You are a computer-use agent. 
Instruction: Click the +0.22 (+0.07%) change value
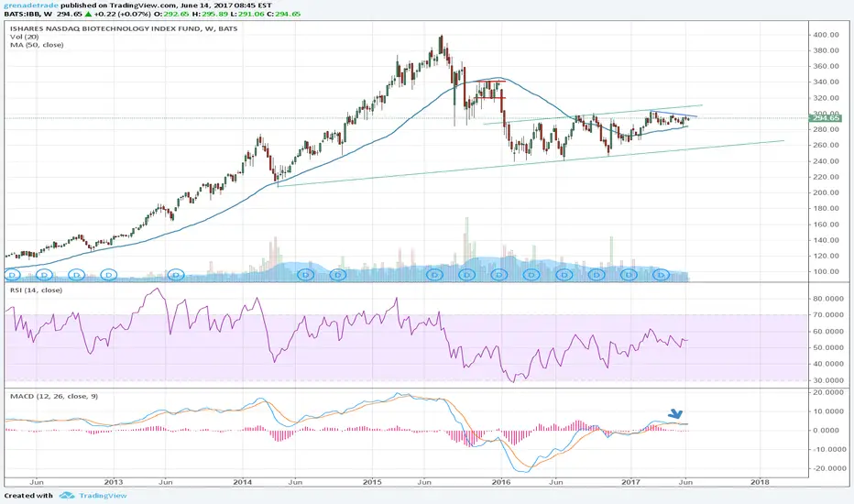(122, 14)
